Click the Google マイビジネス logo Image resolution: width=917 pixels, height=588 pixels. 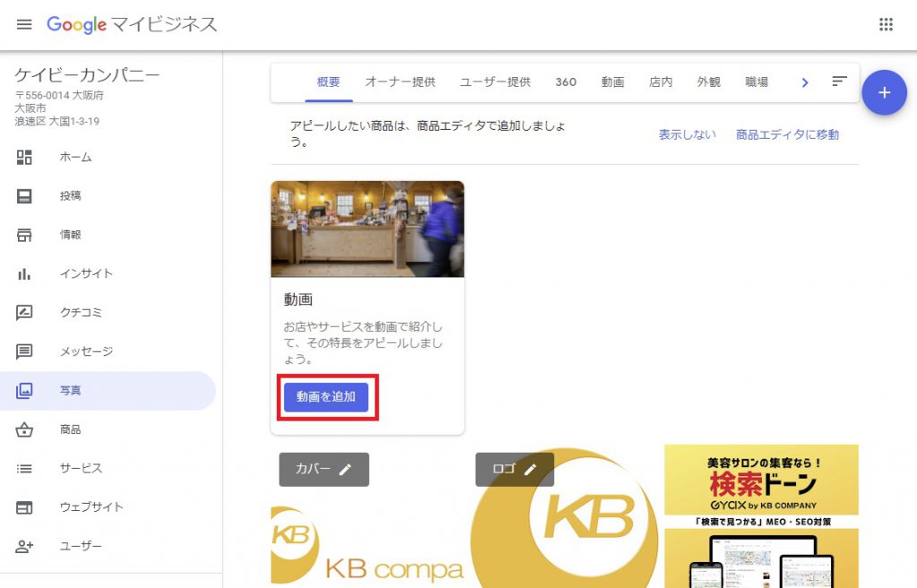click(x=132, y=24)
